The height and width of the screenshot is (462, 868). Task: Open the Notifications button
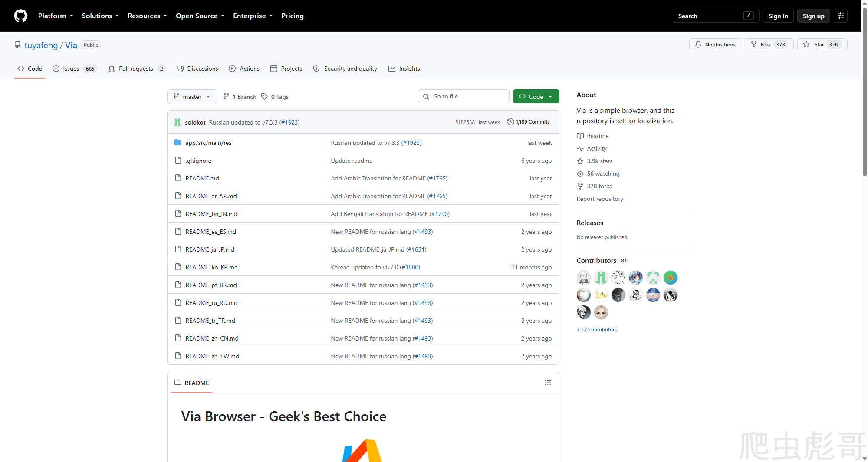point(715,44)
